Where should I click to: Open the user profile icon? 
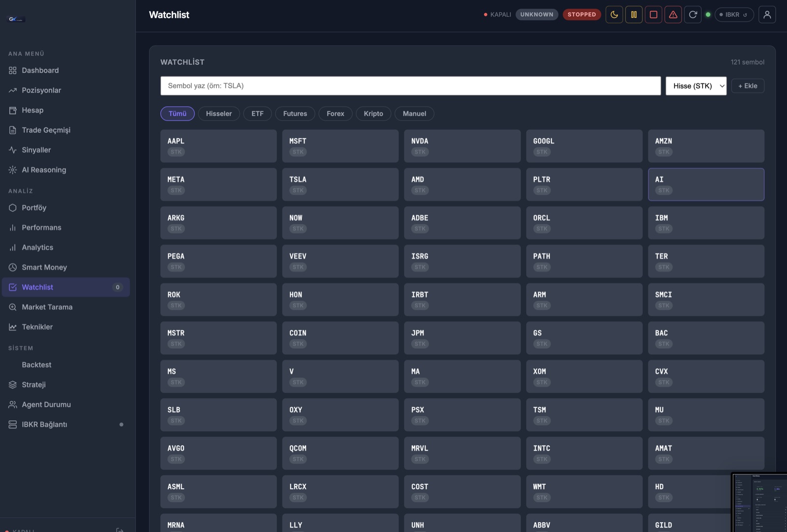[767, 15]
